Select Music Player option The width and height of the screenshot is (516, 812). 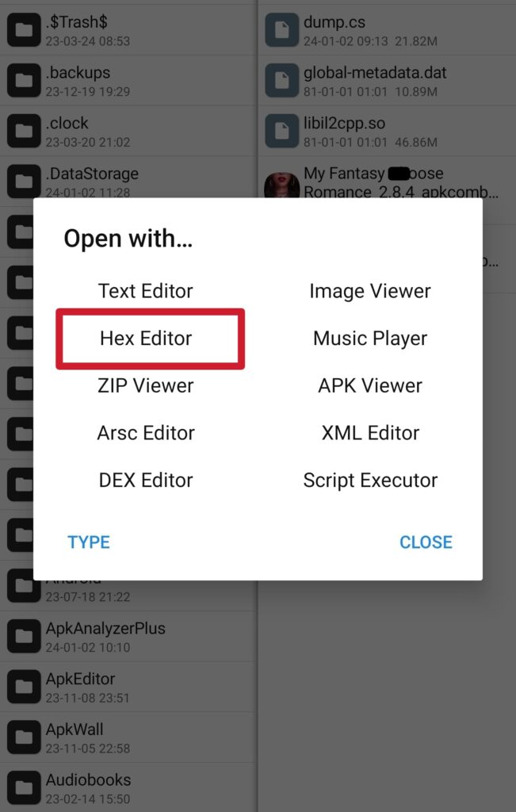(370, 338)
